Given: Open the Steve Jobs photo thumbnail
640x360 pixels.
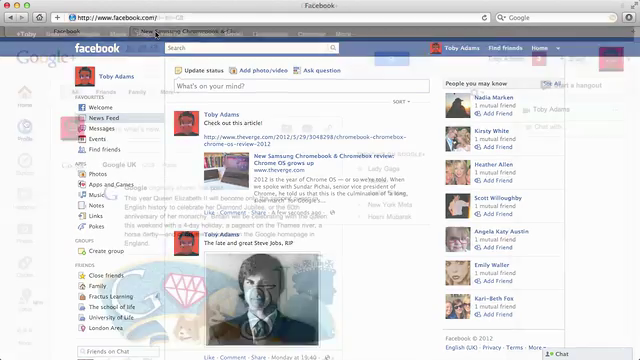Looking at the screenshot, I should click(262, 299).
